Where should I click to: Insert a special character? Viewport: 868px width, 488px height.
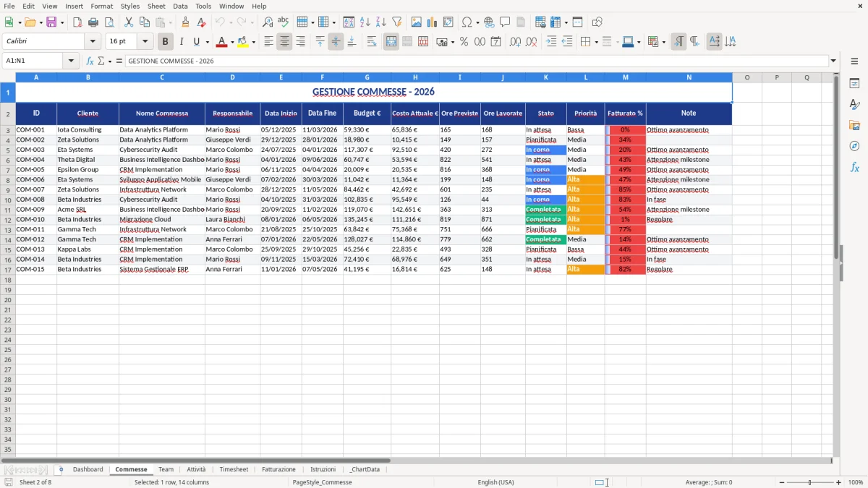point(467,22)
